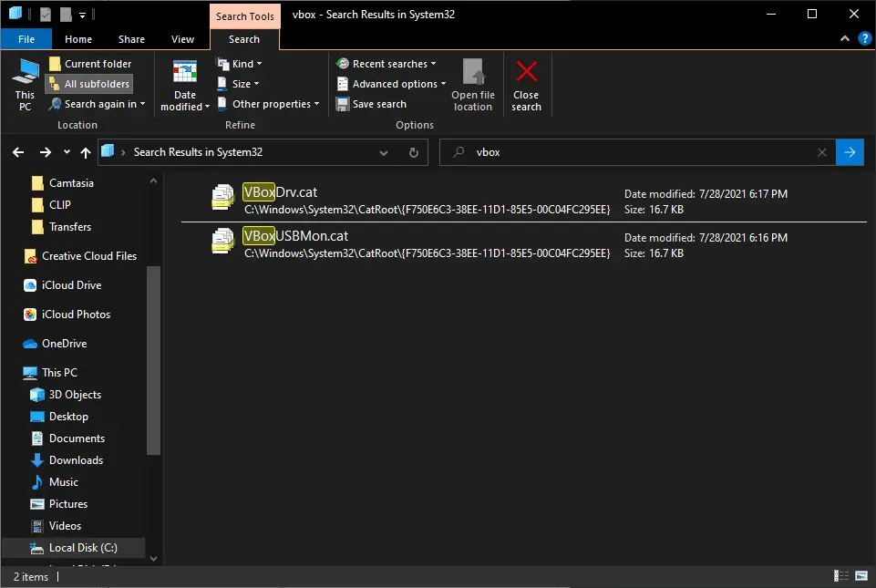The image size is (876, 588).
Task: Open recent locations dropdown arrow
Action: 67,152
